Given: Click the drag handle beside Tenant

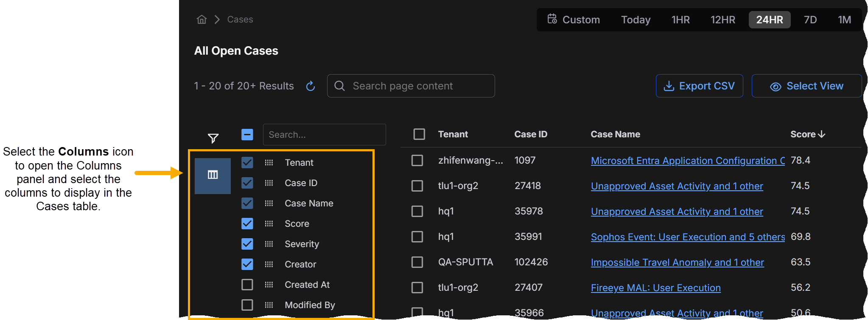Looking at the screenshot, I should (x=269, y=163).
